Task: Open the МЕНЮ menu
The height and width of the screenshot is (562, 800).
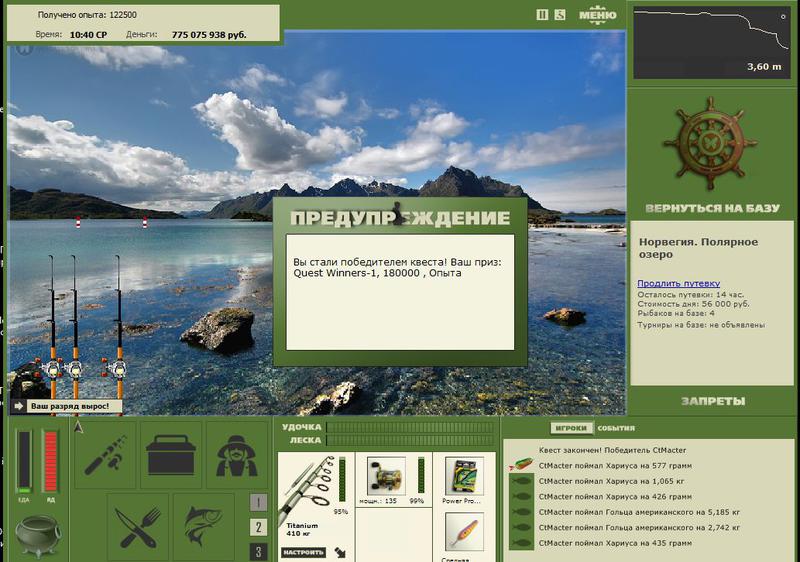Action: click(597, 15)
